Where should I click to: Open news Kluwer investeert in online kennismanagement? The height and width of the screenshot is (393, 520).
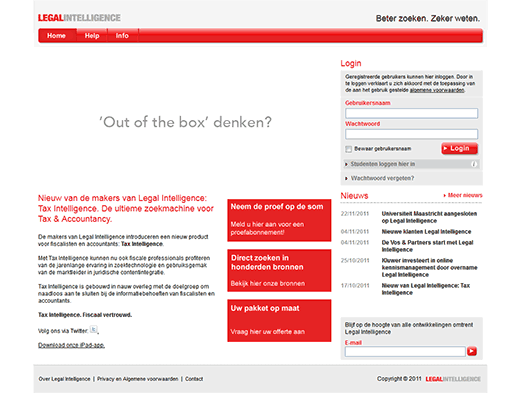pos(429,267)
